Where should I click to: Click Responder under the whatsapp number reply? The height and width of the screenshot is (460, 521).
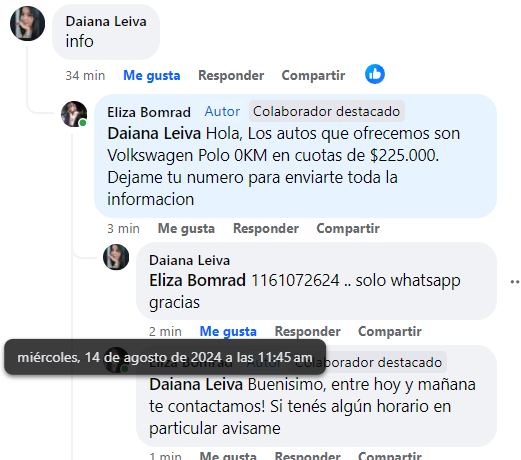point(307,332)
